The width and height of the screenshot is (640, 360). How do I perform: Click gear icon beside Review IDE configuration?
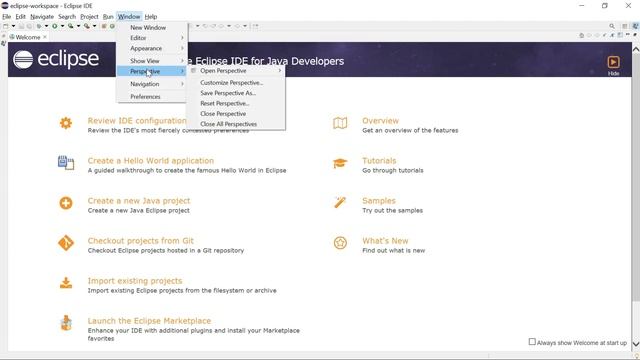tap(66, 123)
